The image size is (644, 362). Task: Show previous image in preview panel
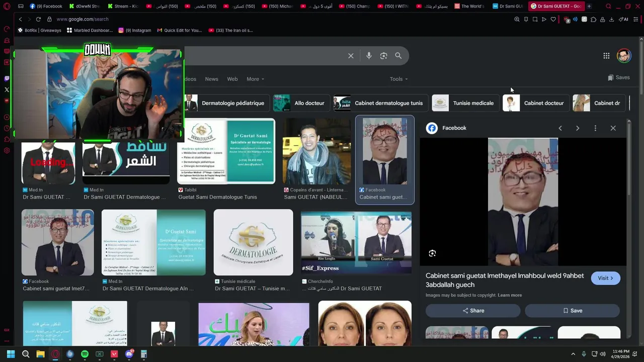tap(560, 128)
